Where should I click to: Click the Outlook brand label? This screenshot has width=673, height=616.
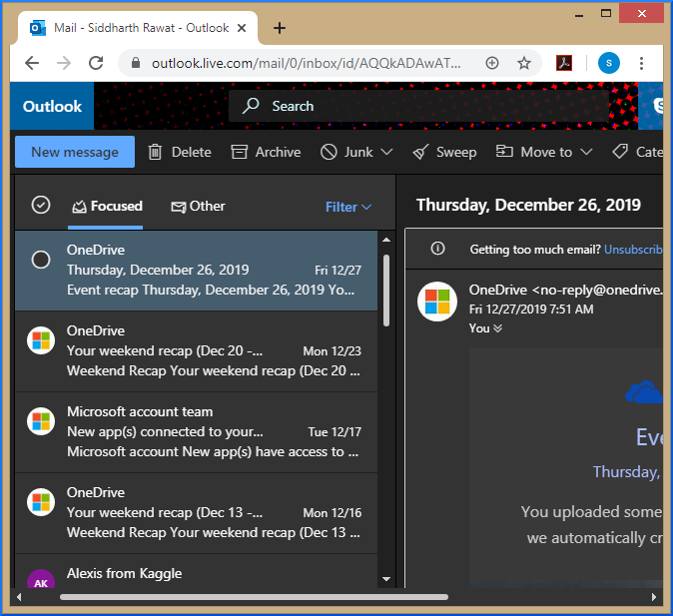tap(52, 106)
